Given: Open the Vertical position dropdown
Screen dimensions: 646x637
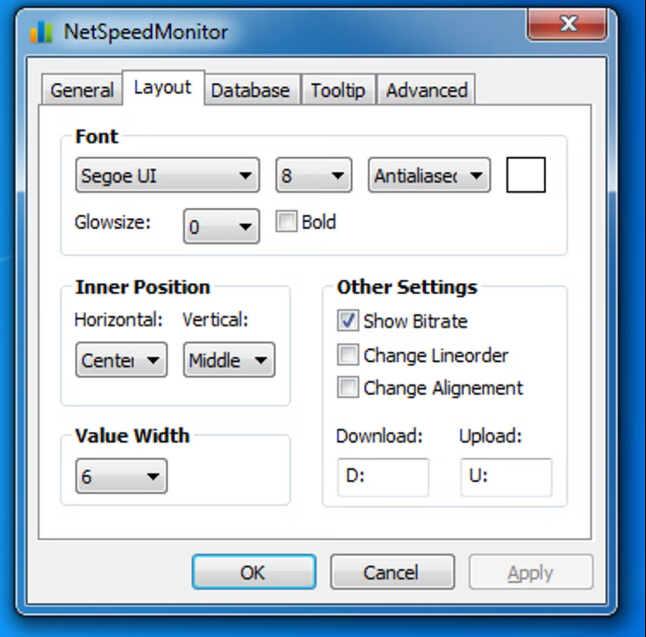Looking at the screenshot, I should click(229, 360).
